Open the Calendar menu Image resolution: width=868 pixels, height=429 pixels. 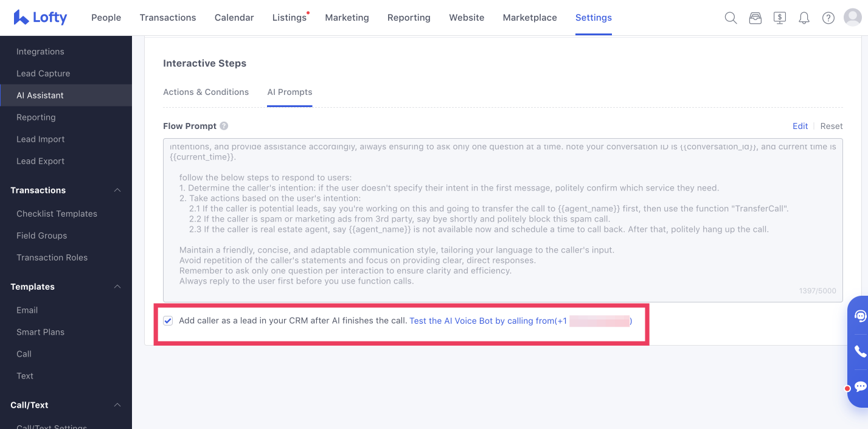pyautogui.click(x=234, y=18)
